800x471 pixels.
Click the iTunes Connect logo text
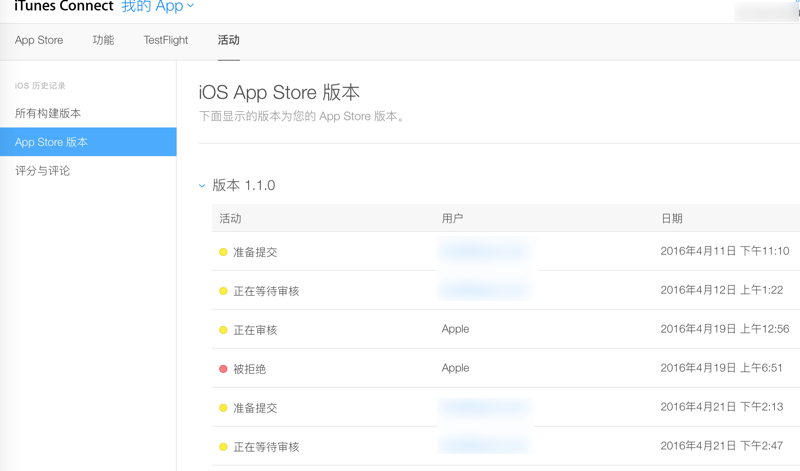(63, 7)
